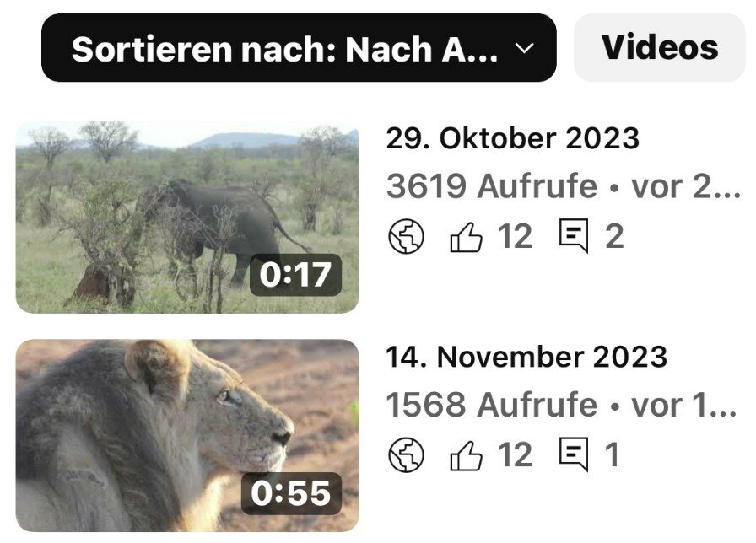Click the 0:55 duration badge
Screen dimensions: 756x543
[x=291, y=493]
